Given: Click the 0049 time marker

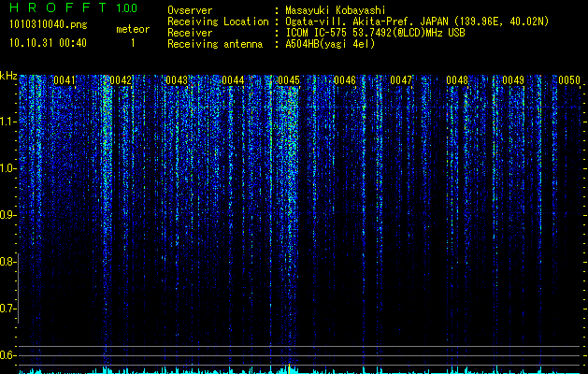Looking at the screenshot, I should pos(513,80).
